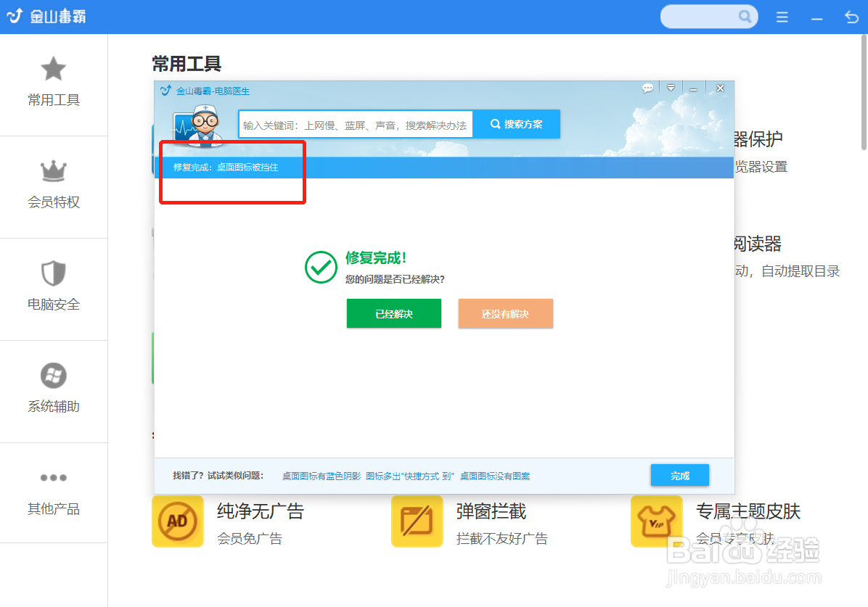Image resolution: width=868 pixels, height=607 pixels.
Task: Open the dropdown menu icon in the dialog title bar
Action: coord(671,88)
